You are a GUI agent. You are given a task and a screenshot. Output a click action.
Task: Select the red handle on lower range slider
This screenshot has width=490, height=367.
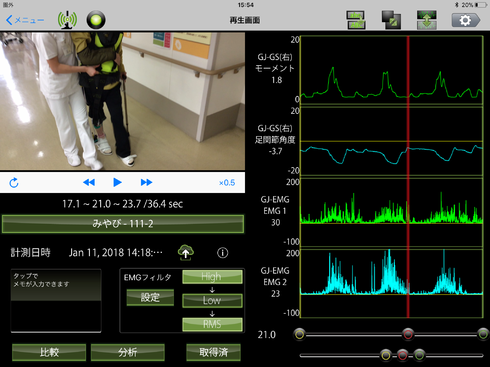click(402, 355)
